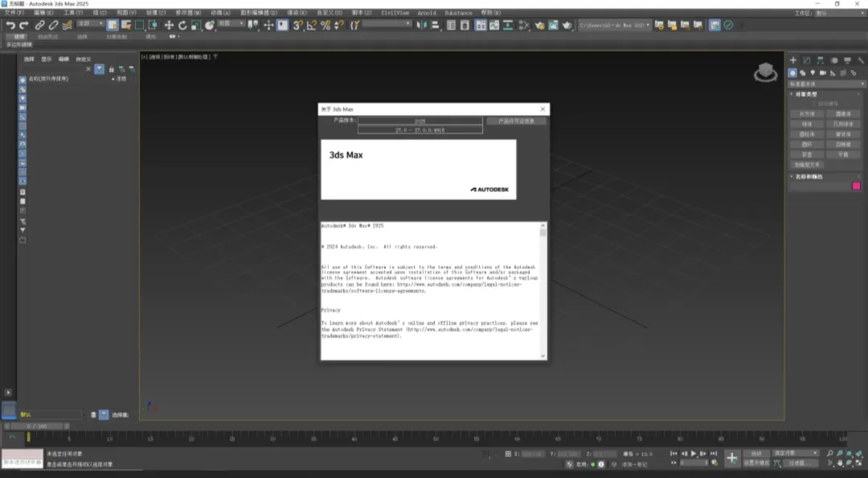Open the Material Editor icon

524,25
